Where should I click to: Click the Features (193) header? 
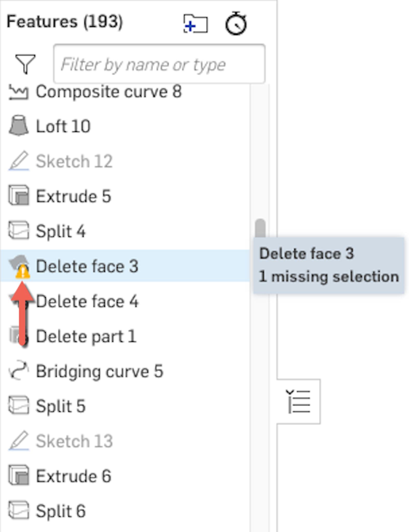click(65, 21)
